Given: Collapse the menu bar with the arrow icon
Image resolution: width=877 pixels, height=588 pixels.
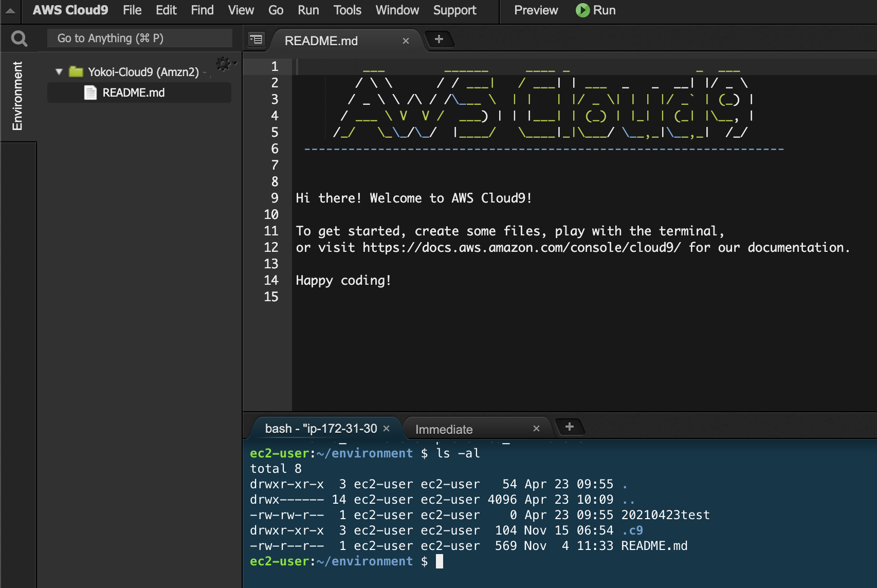Looking at the screenshot, I should pyautogui.click(x=10, y=11).
